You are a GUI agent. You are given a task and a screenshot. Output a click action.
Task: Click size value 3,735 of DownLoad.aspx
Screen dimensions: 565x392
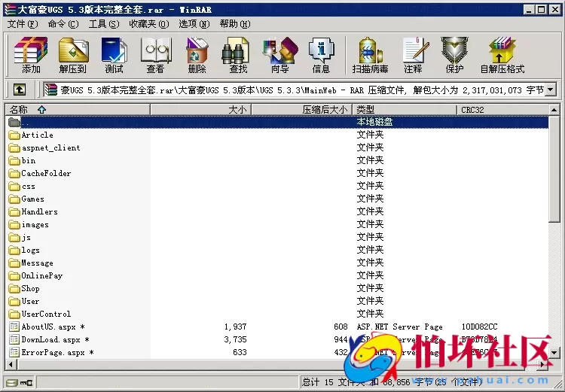click(x=235, y=339)
